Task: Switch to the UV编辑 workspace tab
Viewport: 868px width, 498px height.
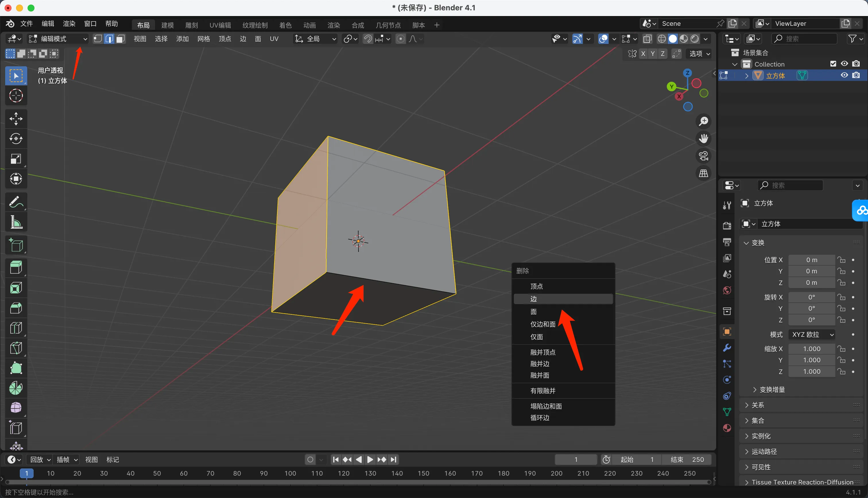Action: (220, 25)
